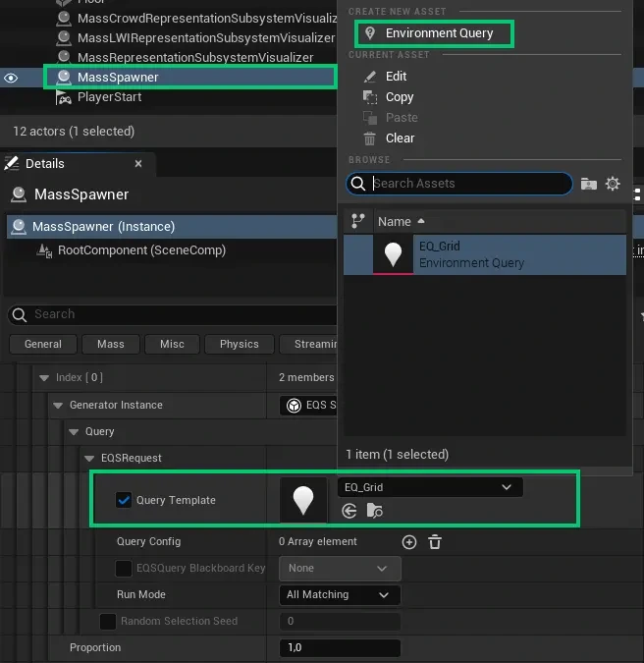Enable EQSQuery Blackboard Key checkbox
Screen dimensions: 644x663
pos(124,569)
